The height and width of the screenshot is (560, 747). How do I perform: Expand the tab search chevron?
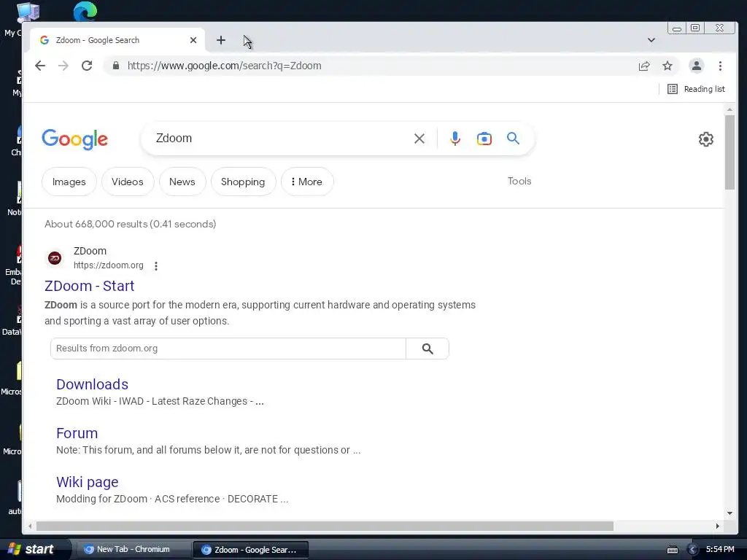point(651,40)
